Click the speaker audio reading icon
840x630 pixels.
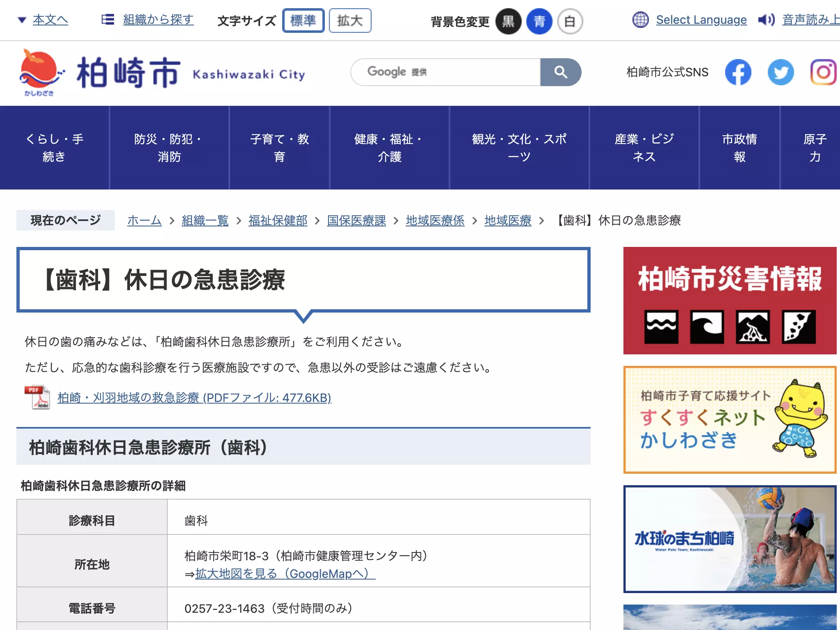[766, 20]
